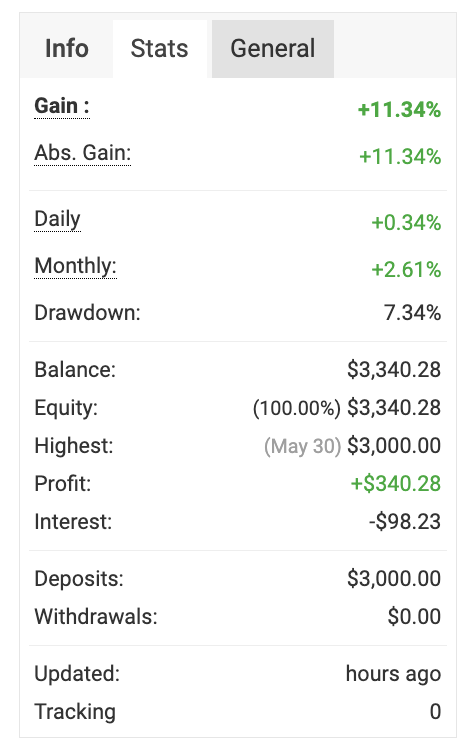Image resolution: width=466 pixels, height=756 pixels.
Task: Click the underlined Monthly label
Action: 75,266
